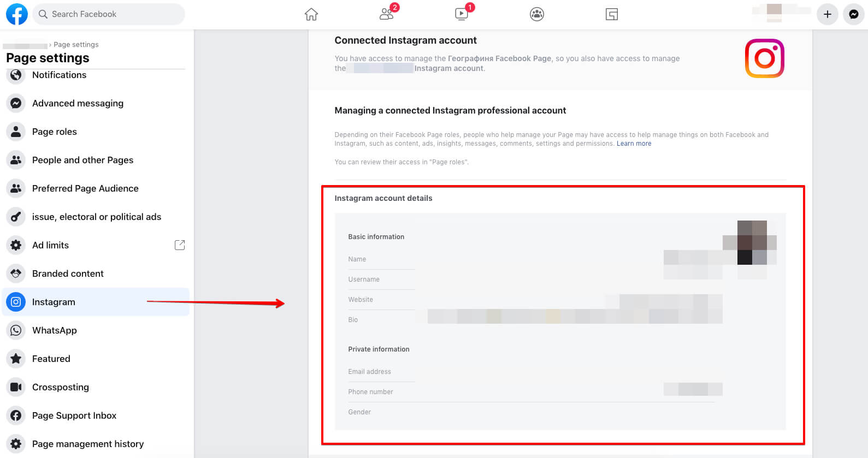
Task: Open WhatsApp settings
Action: point(55,330)
